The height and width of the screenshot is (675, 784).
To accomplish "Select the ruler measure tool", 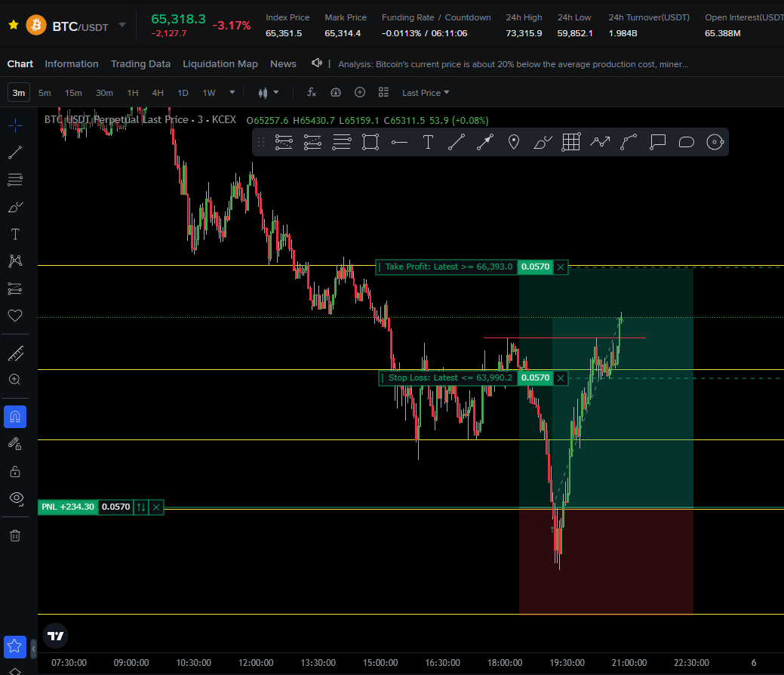I will coord(15,353).
